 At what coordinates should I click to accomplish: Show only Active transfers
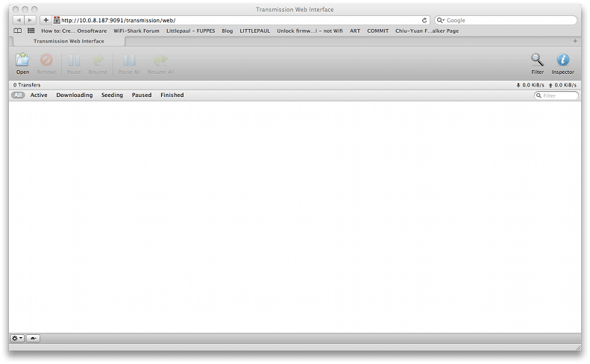coord(39,95)
